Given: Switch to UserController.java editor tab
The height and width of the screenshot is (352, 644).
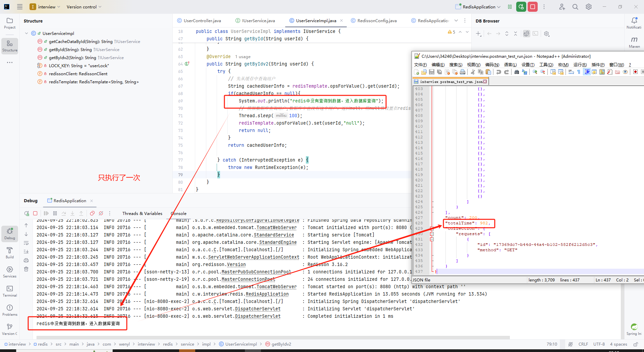Looking at the screenshot, I should [x=199, y=20].
